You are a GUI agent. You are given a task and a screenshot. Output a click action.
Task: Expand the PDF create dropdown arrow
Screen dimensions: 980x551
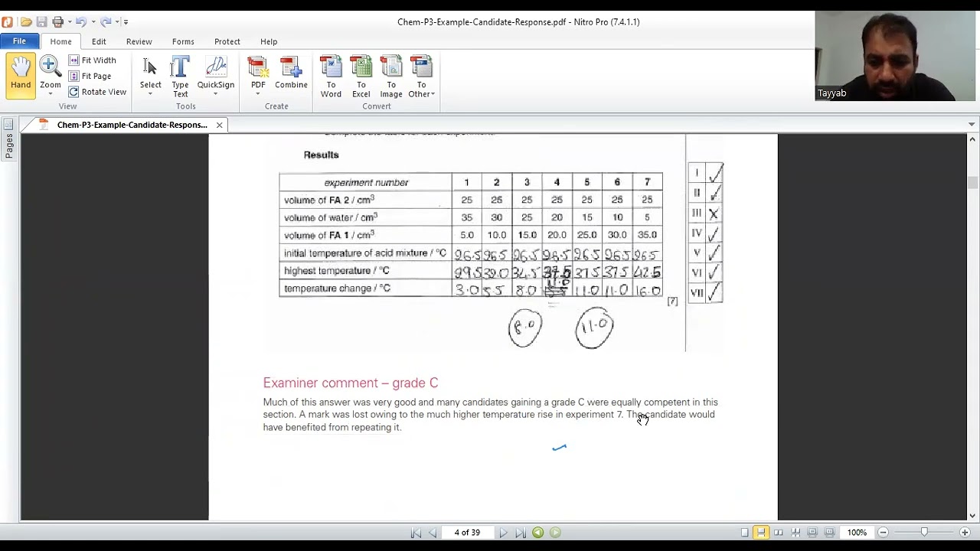[258, 94]
